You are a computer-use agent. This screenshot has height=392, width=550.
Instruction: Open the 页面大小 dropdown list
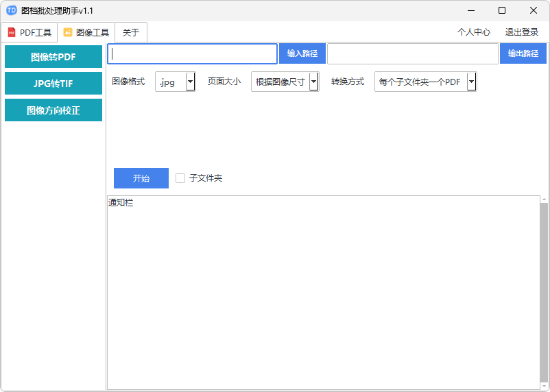click(x=313, y=82)
